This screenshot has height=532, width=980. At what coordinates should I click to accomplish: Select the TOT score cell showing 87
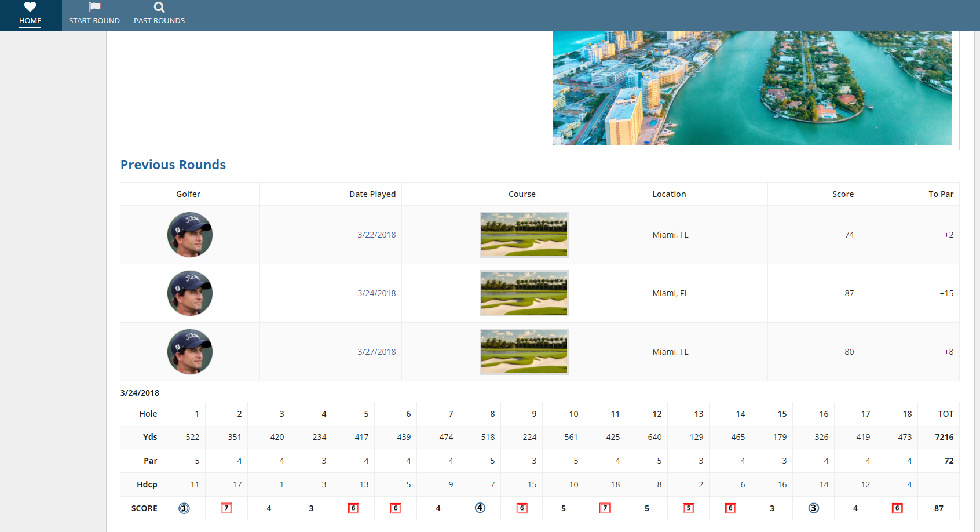938,508
